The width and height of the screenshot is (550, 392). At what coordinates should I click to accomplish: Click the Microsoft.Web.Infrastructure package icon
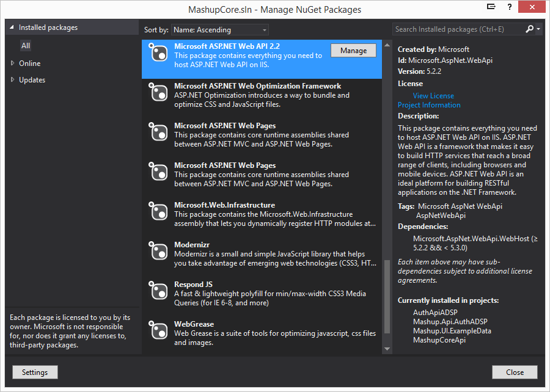pyautogui.click(x=158, y=211)
